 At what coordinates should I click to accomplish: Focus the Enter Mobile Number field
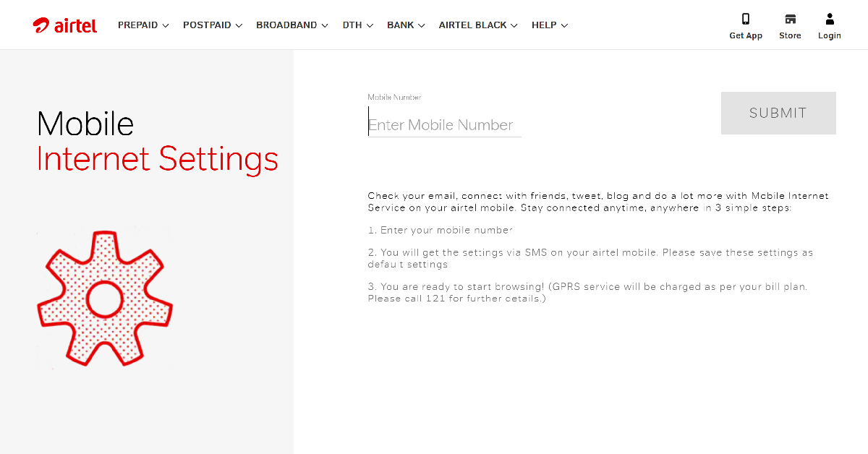[444, 125]
